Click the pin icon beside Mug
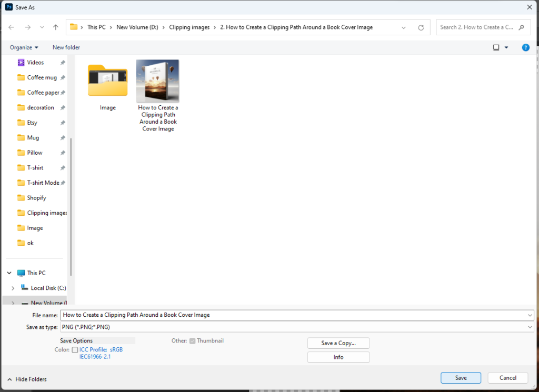The image size is (539, 392). pyautogui.click(x=63, y=138)
